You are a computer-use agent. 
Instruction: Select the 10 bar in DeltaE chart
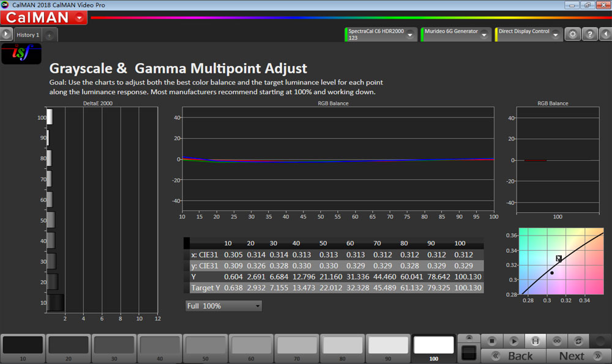click(56, 302)
